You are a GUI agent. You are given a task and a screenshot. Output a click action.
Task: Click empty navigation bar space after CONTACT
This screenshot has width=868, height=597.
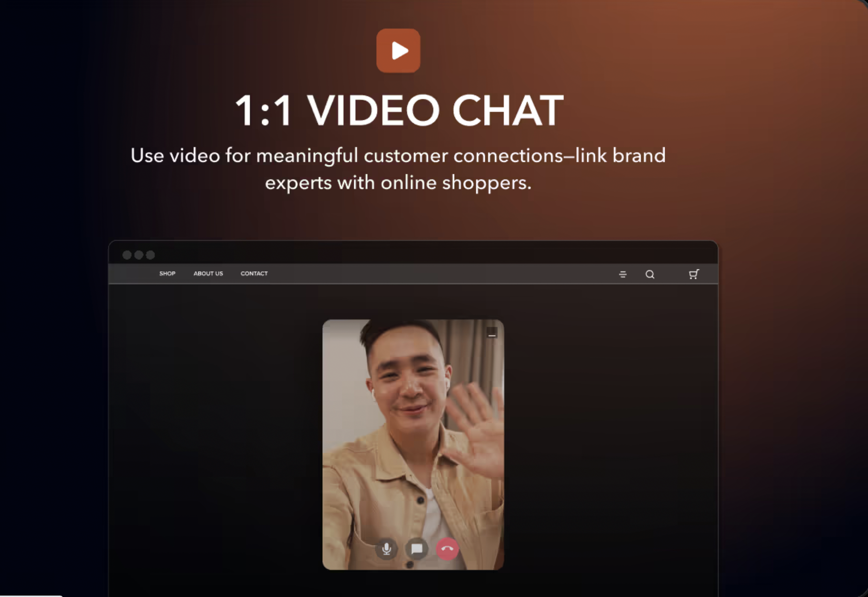430,274
